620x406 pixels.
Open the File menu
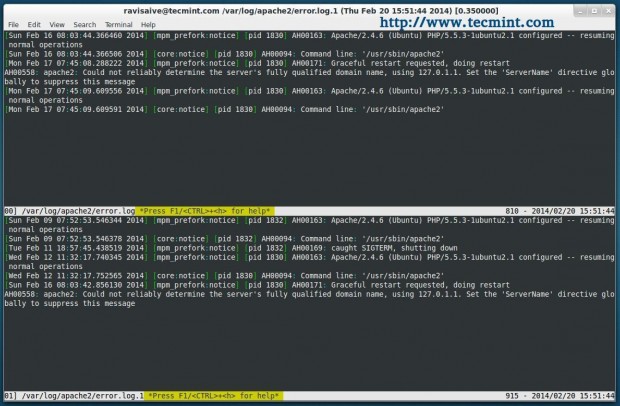pyautogui.click(x=13, y=25)
